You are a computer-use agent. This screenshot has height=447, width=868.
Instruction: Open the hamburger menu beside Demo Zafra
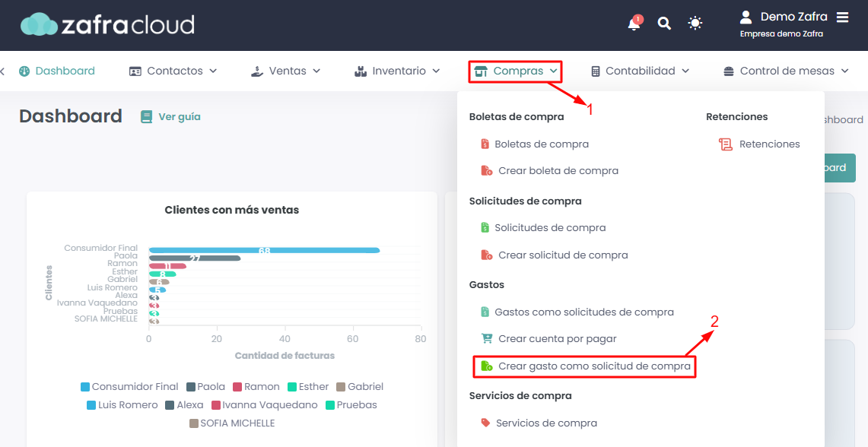coord(843,17)
